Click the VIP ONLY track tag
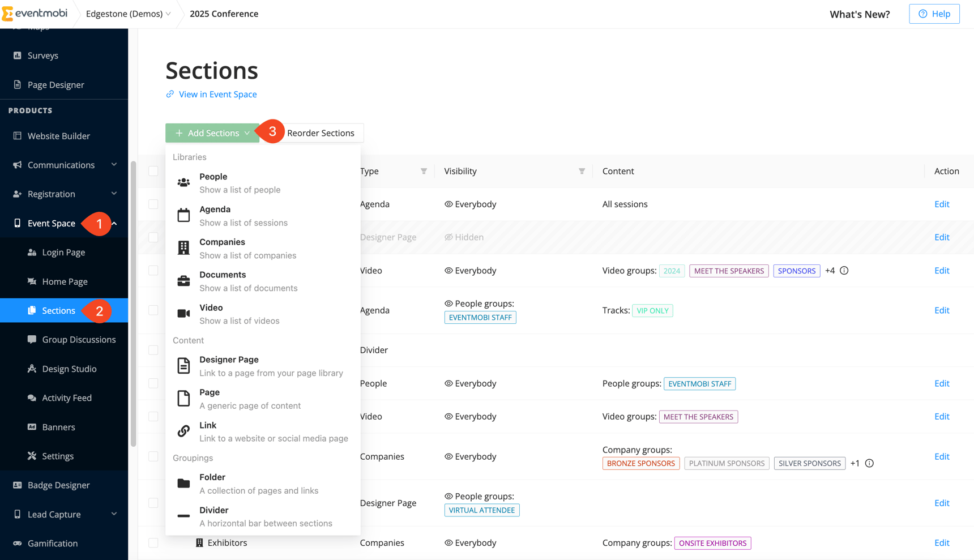This screenshot has height=560, width=974. pos(652,310)
